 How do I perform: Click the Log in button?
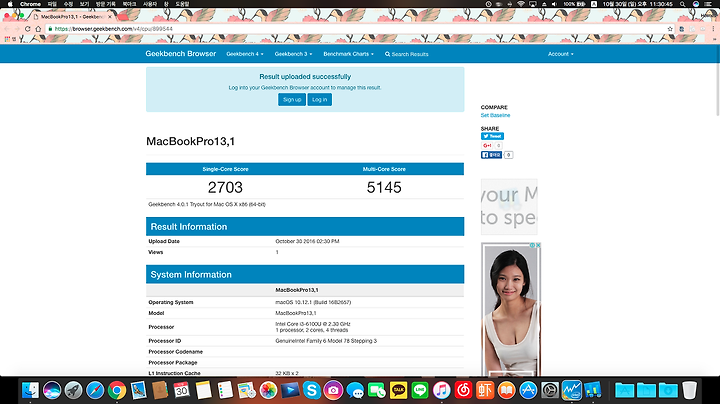(x=320, y=100)
